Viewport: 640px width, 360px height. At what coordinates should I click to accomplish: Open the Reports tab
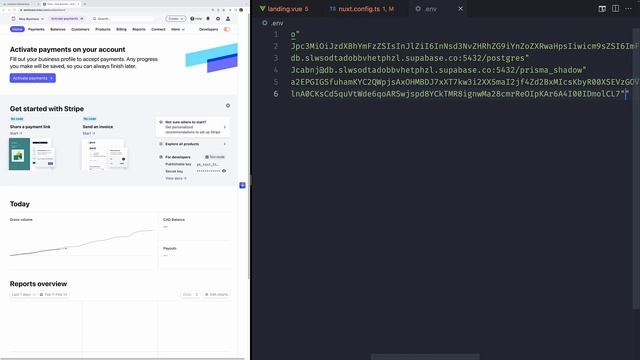pyautogui.click(x=139, y=29)
